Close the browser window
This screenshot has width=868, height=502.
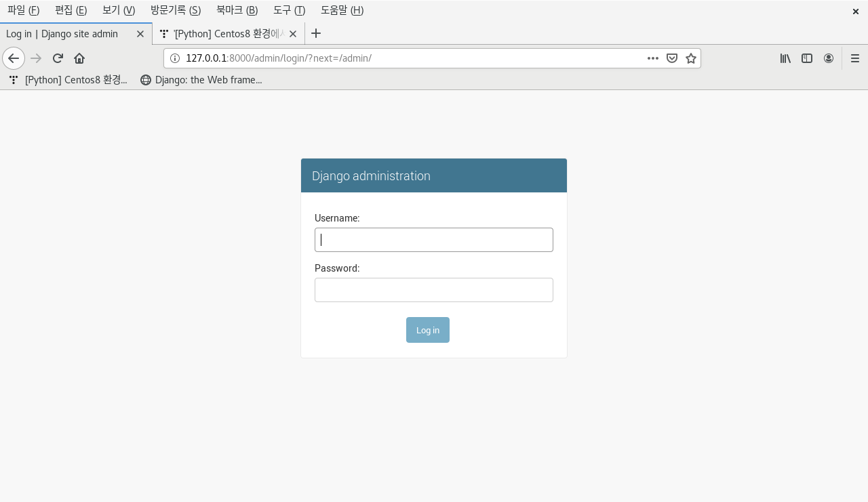(x=856, y=12)
